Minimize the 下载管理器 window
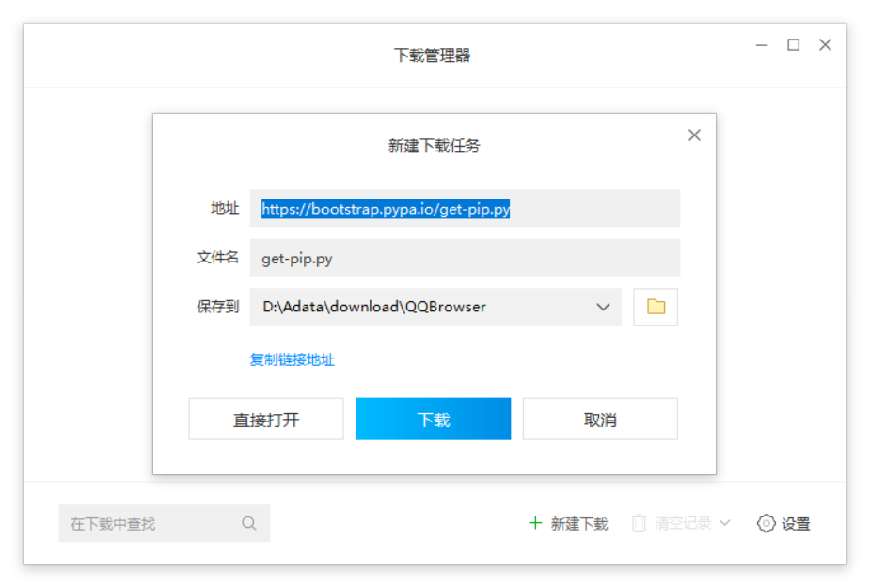The height and width of the screenshot is (588, 870). click(x=761, y=44)
